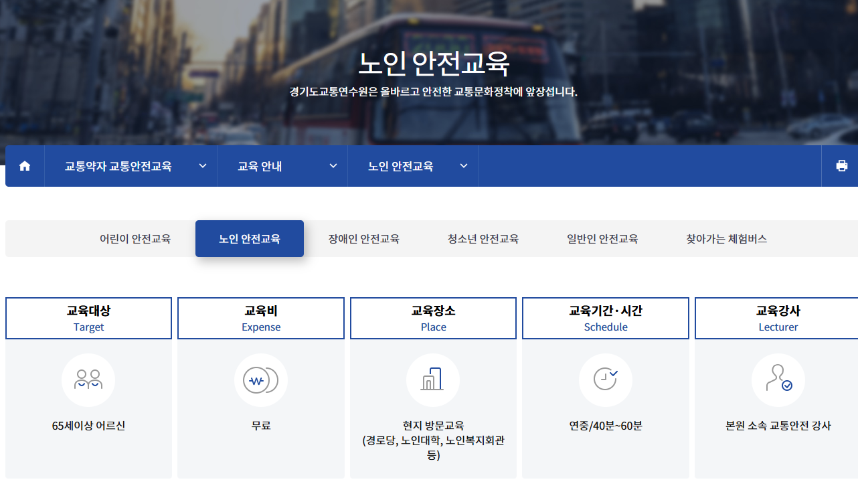This screenshot has width=858, height=504.
Task: Click the Schedule clock icon
Action: pyautogui.click(x=606, y=380)
